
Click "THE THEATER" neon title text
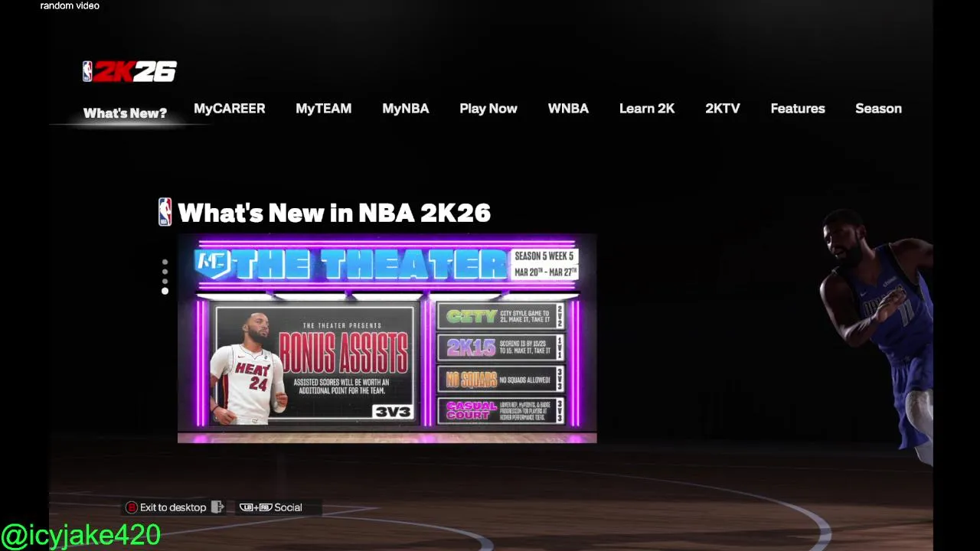pyautogui.click(x=370, y=265)
